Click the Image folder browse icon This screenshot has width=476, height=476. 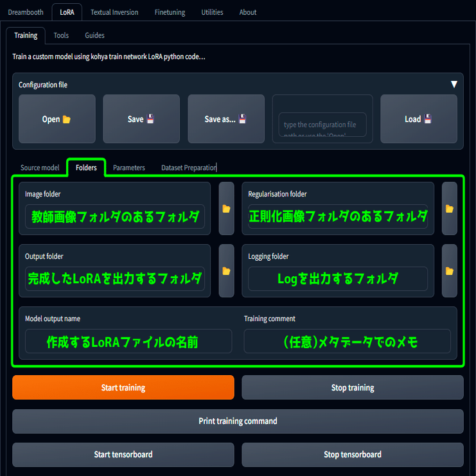226,209
